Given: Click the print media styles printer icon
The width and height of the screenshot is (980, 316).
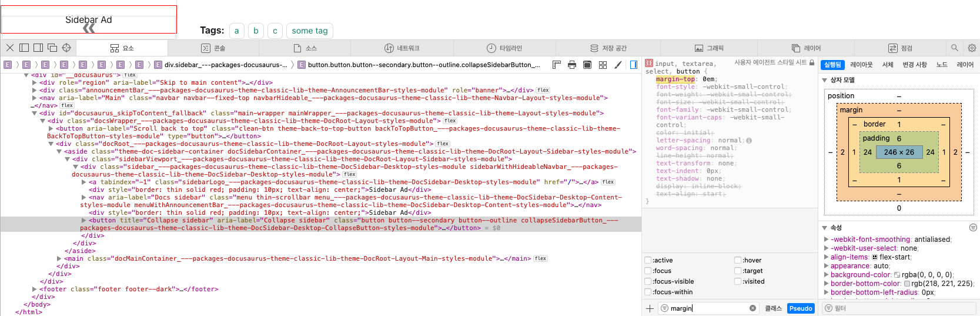Looking at the screenshot, I should [x=572, y=65].
